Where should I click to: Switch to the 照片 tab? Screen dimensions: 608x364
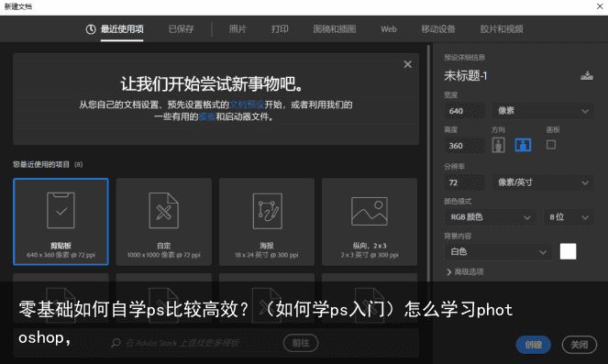pyautogui.click(x=238, y=29)
